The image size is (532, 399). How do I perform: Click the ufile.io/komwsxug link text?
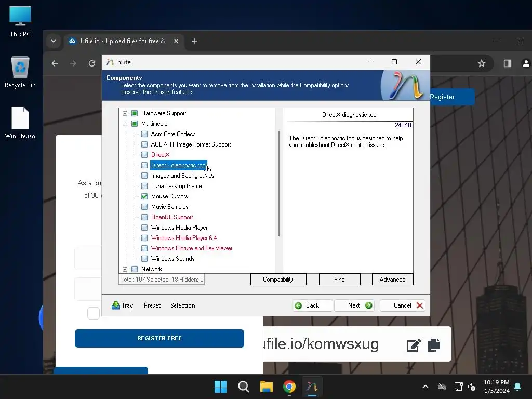tap(321, 344)
